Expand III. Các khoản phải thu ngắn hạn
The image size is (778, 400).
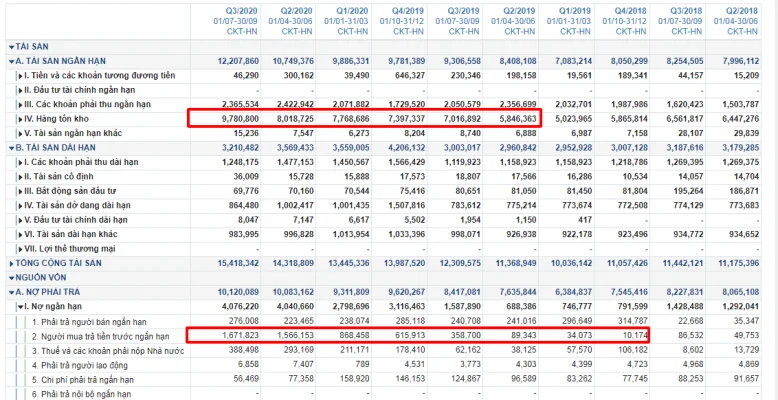tap(20, 104)
